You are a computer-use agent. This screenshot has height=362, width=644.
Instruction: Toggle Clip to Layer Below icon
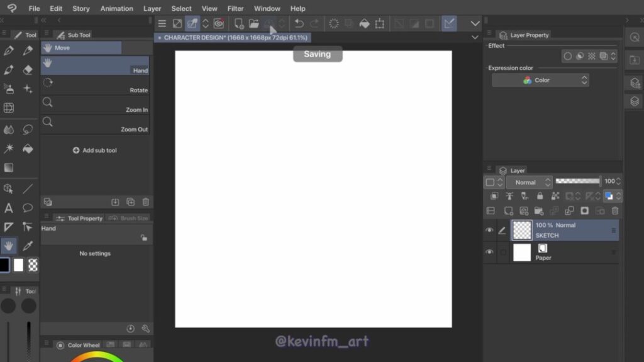pyautogui.click(x=494, y=196)
